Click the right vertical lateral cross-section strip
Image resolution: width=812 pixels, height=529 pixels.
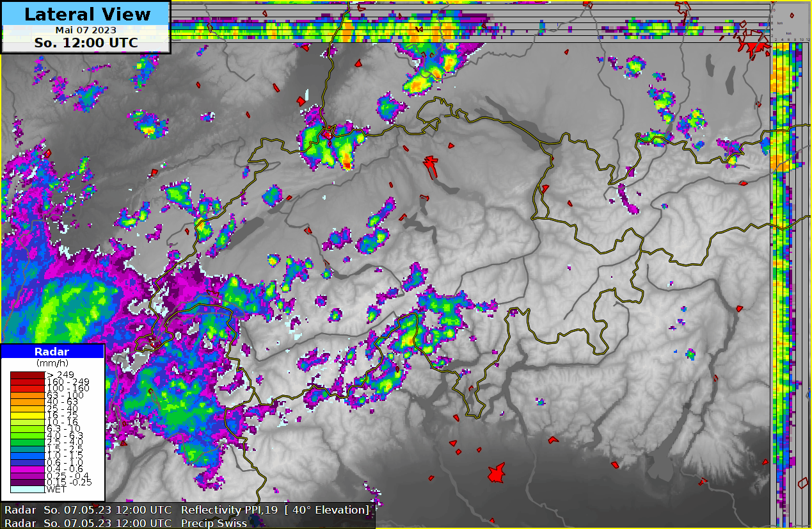(790, 285)
